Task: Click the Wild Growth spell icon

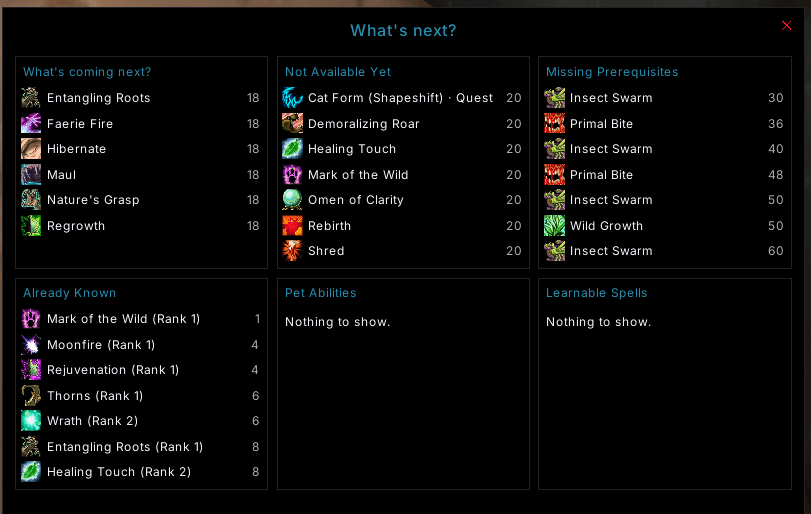Action: (554, 225)
